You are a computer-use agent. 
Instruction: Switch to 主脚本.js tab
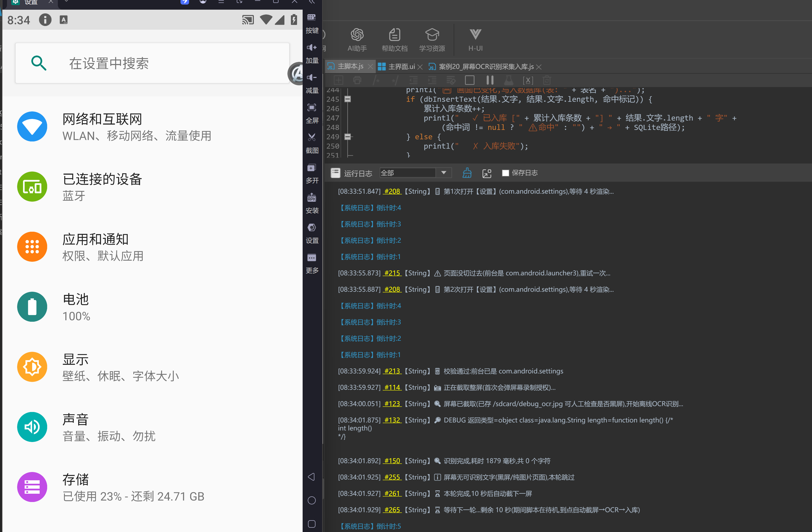point(350,66)
